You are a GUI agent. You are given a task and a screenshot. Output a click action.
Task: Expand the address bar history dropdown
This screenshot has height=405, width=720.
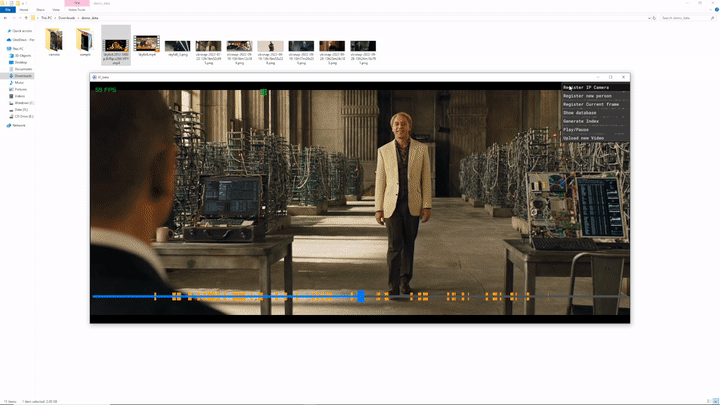pos(649,18)
